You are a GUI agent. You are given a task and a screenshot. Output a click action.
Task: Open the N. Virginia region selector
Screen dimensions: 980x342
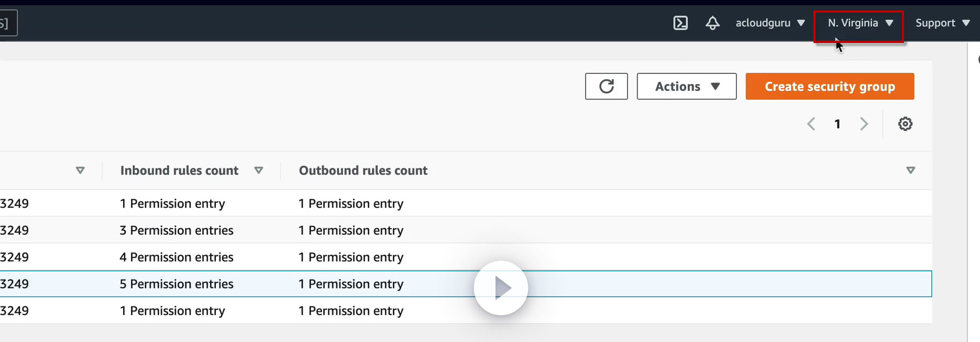(x=859, y=23)
